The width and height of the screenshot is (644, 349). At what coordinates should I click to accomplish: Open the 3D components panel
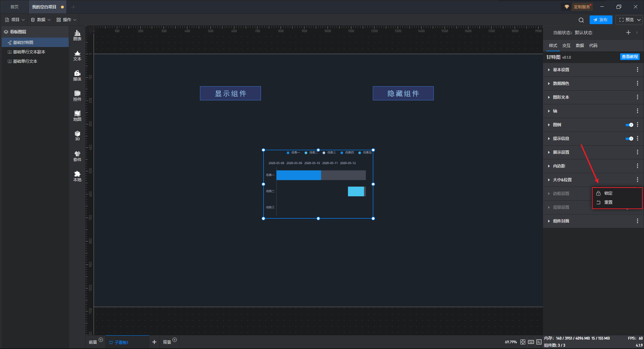[x=77, y=136]
